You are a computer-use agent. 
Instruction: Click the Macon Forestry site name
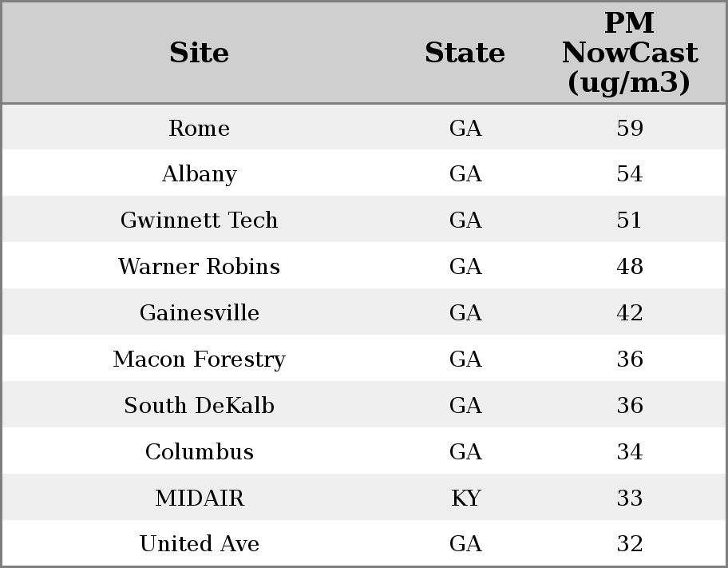[x=199, y=359]
